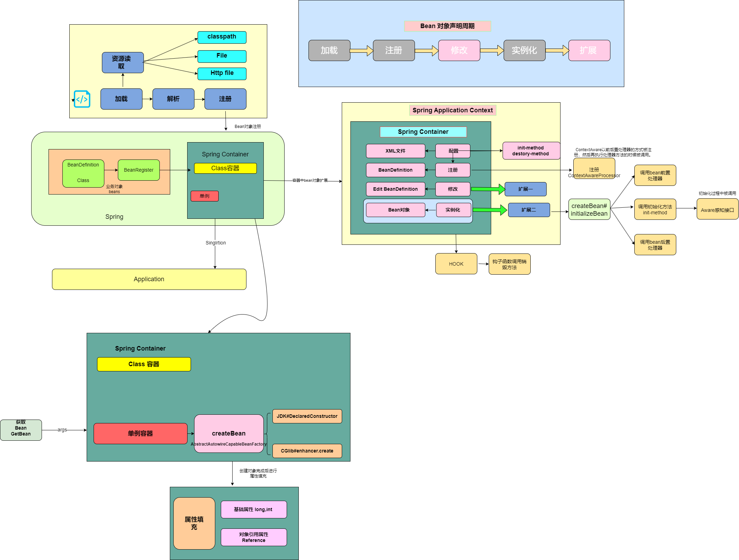
Task: Click the 获取 Bean GetBean box
Action: coord(21,430)
